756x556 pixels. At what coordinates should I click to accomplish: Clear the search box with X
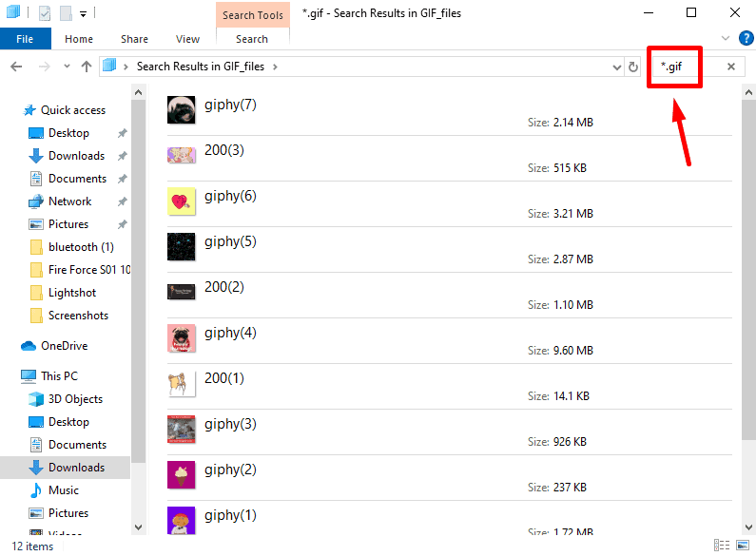click(x=731, y=67)
